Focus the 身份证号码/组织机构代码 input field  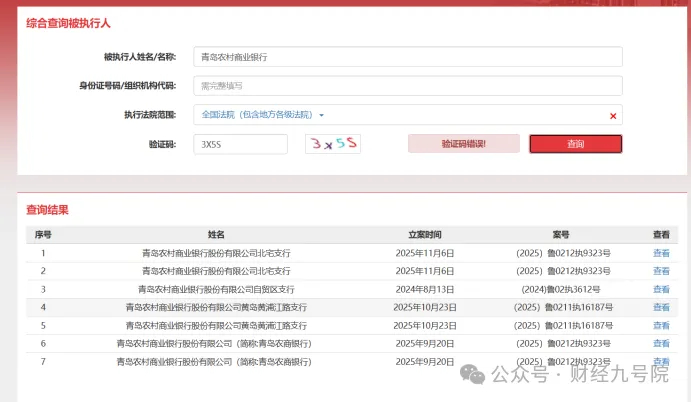pyautogui.click(x=408, y=86)
